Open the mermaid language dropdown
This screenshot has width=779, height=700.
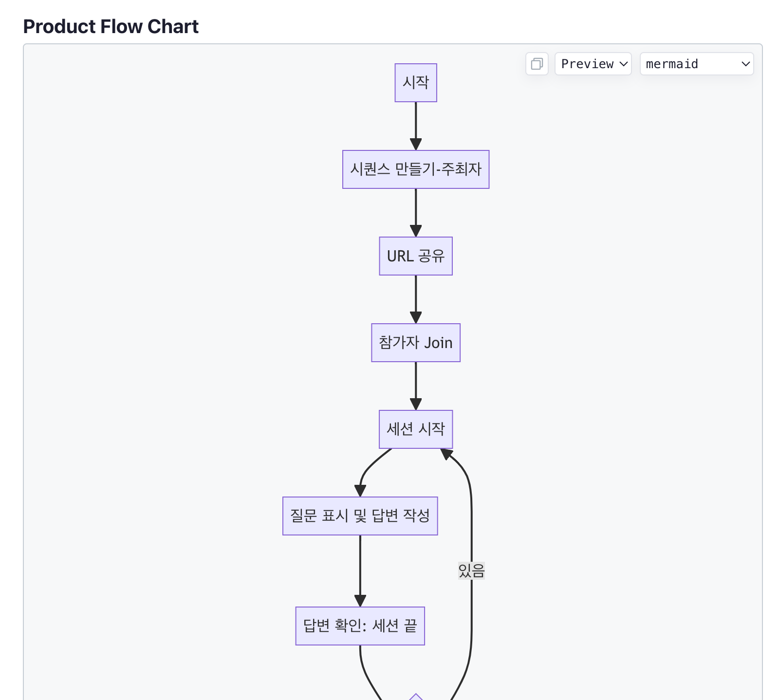point(697,64)
